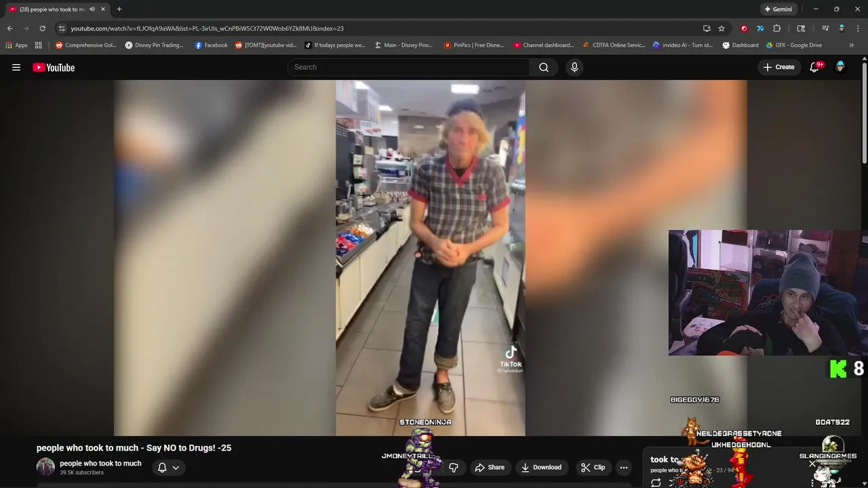Open Gemini from the title bar
The height and width of the screenshot is (488, 868).
[778, 9]
